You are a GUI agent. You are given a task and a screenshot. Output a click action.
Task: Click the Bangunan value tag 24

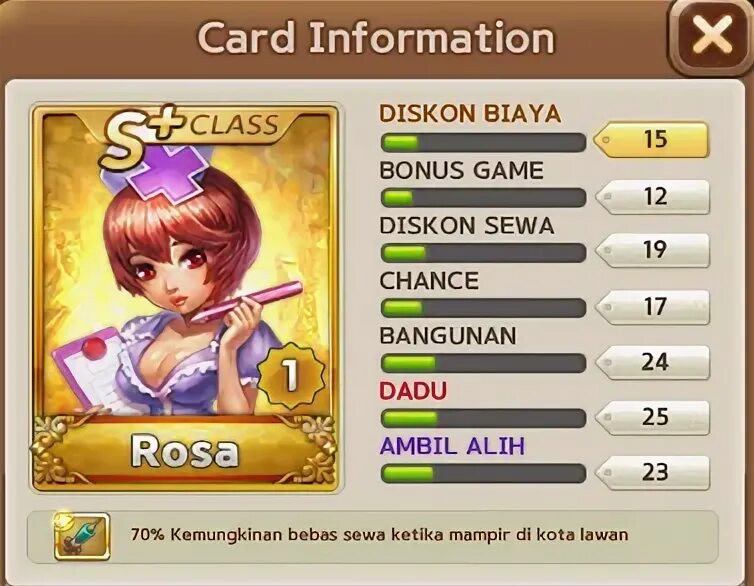pos(652,362)
